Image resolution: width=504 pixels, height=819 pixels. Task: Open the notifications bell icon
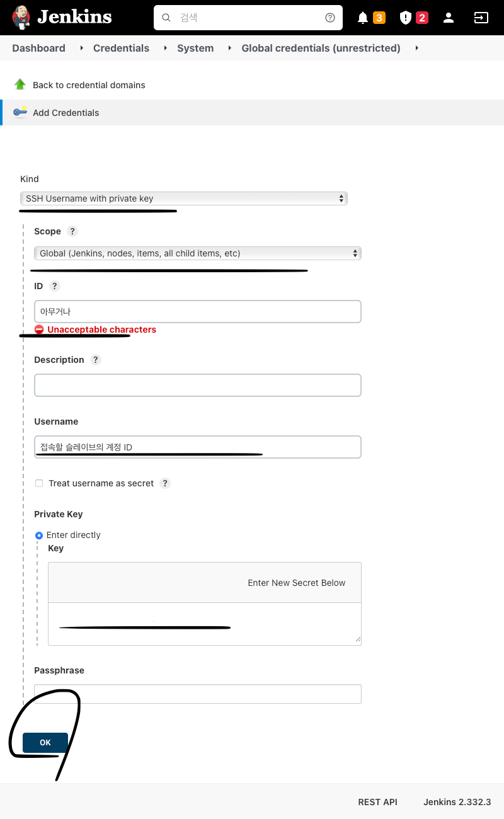[363, 18]
